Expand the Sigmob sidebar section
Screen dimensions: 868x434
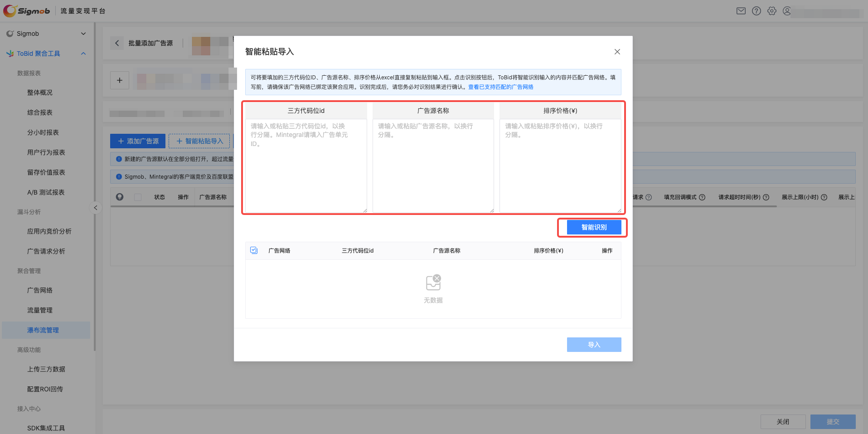83,34
